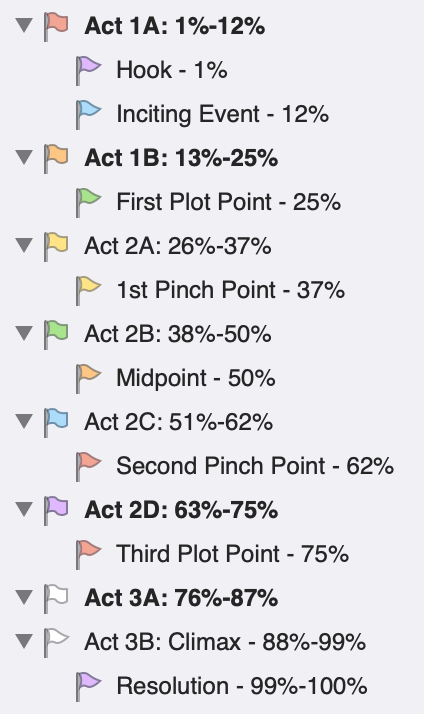
Task: Click the purple flag icon beside Act 2D
Action: (56, 510)
